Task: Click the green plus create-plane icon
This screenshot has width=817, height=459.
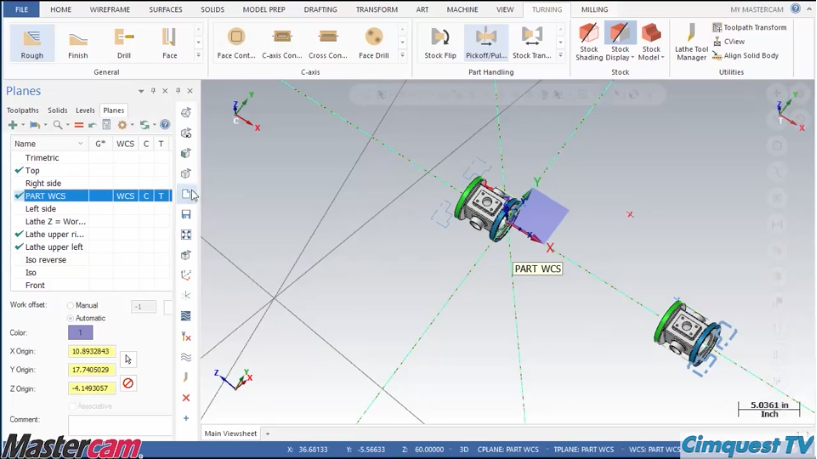Action: coord(13,125)
